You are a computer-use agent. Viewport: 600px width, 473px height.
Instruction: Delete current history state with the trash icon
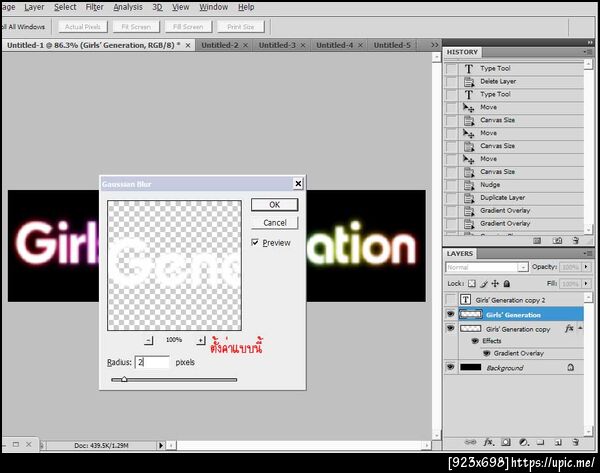point(576,240)
